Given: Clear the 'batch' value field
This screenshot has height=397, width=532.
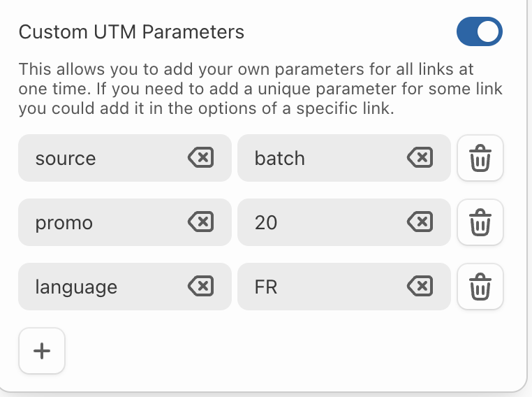Looking at the screenshot, I should (x=420, y=158).
